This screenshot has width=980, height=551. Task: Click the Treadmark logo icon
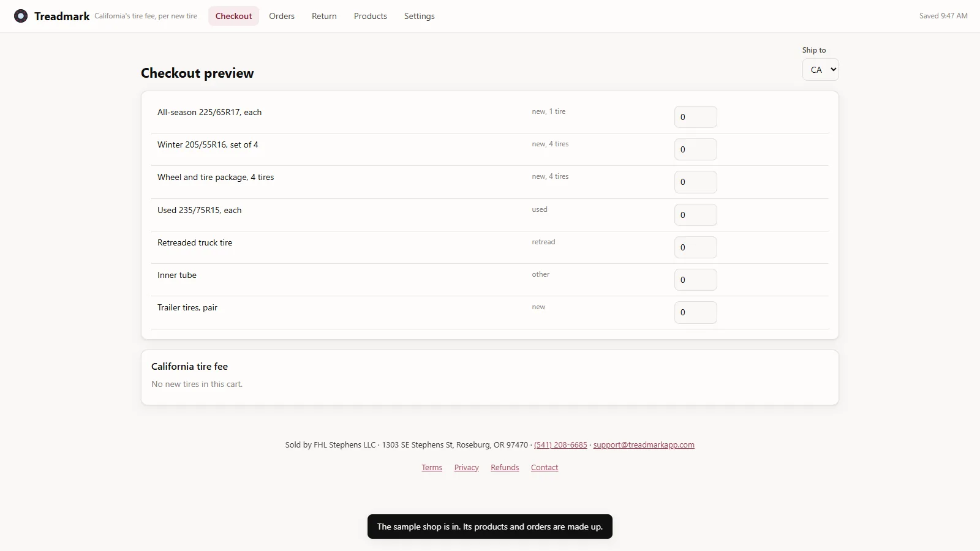point(21,16)
